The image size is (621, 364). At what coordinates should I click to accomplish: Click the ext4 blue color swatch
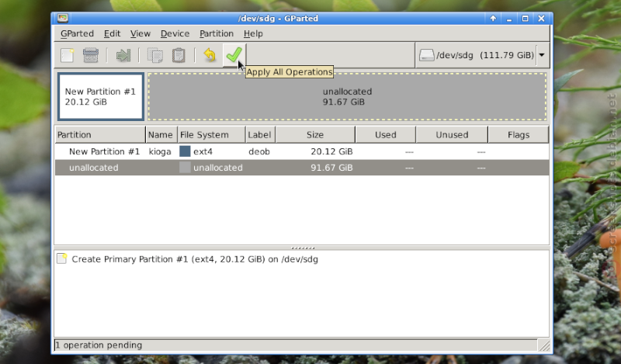[185, 151]
